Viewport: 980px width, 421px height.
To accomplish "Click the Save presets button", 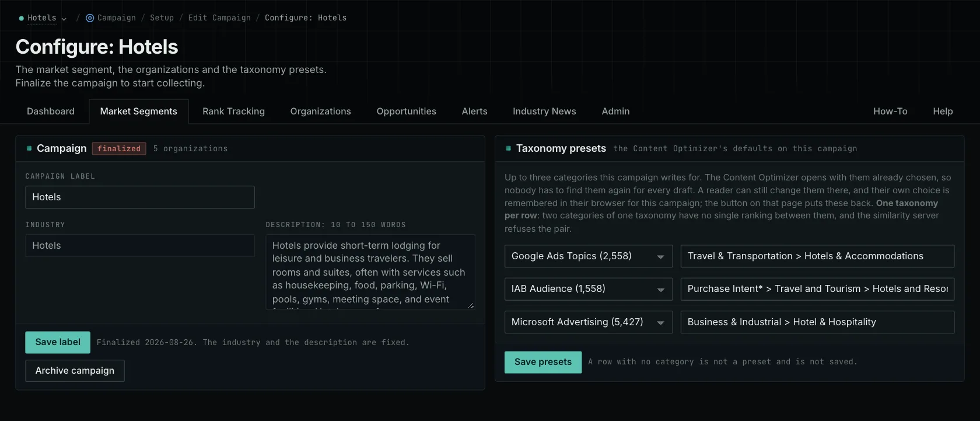I will (543, 363).
